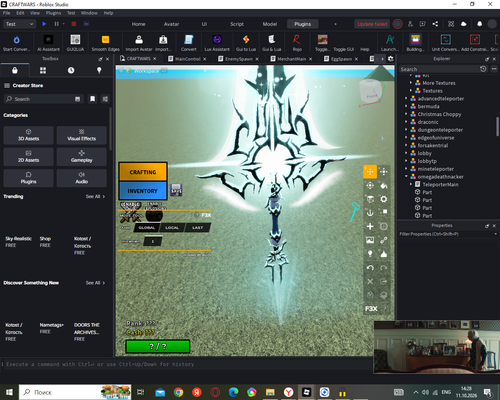Screen dimensions: 500x400
Task: Open the Rojo plugin
Action: pyautogui.click(x=297, y=43)
